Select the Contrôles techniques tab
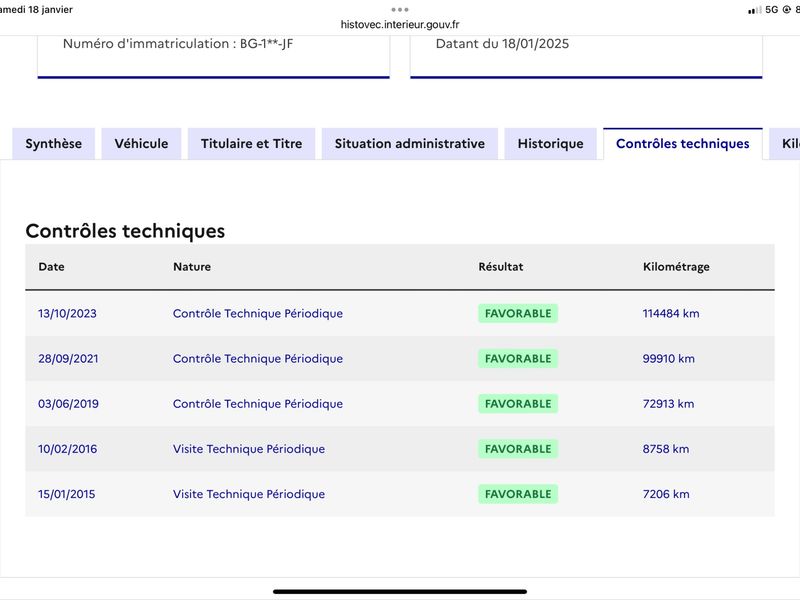Image resolution: width=800 pixels, height=600 pixels. point(683,144)
